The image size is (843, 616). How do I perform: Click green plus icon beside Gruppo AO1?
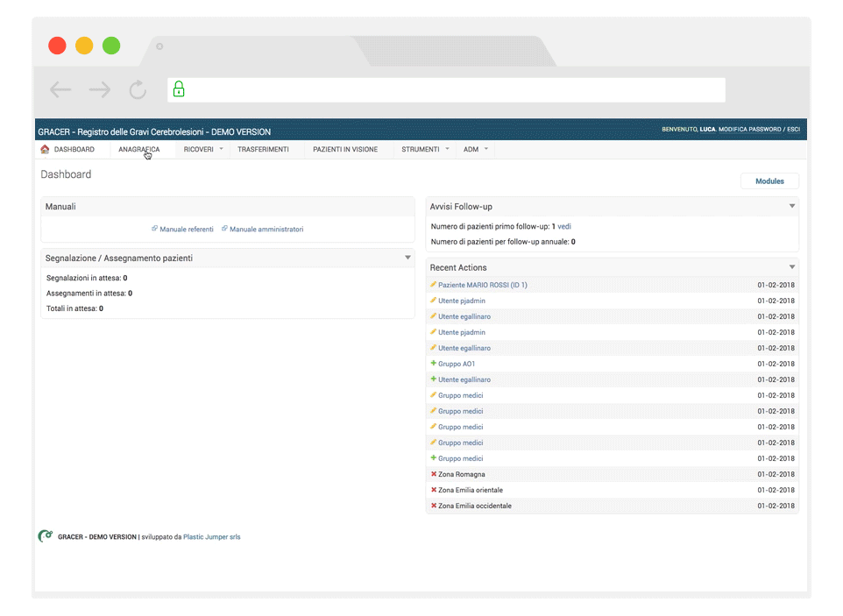pos(433,364)
